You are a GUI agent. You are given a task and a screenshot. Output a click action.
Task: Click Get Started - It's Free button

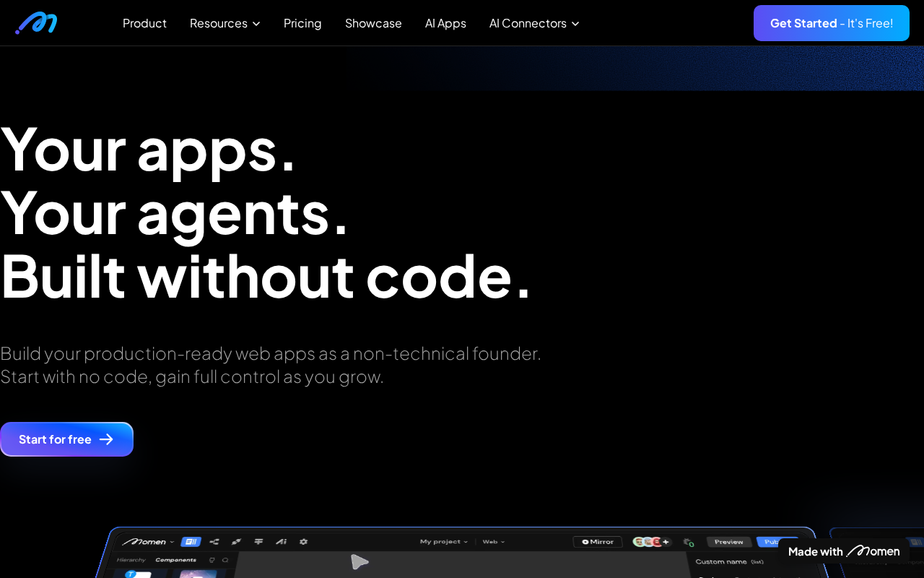pyautogui.click(x=831, y=23)
